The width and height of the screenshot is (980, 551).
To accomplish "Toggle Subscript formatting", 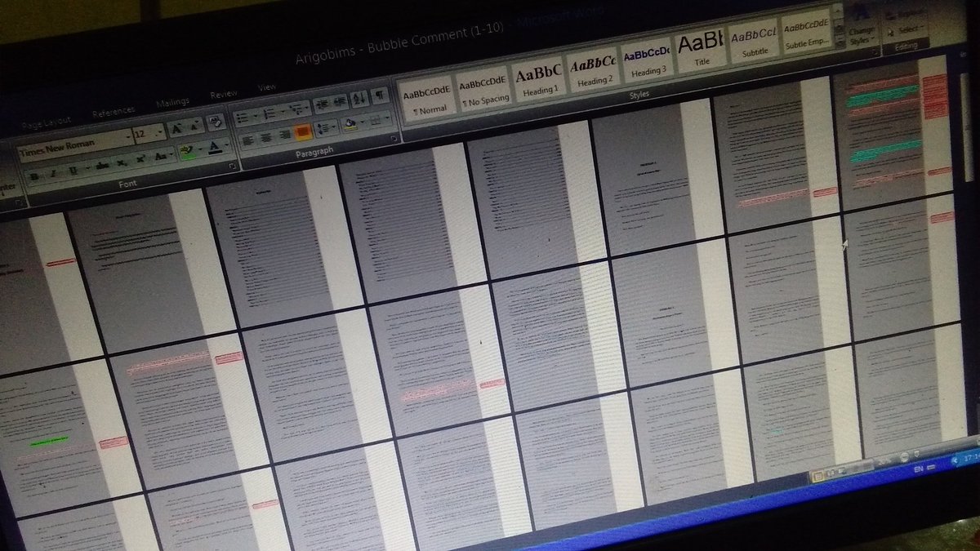I will coord(121,162).
